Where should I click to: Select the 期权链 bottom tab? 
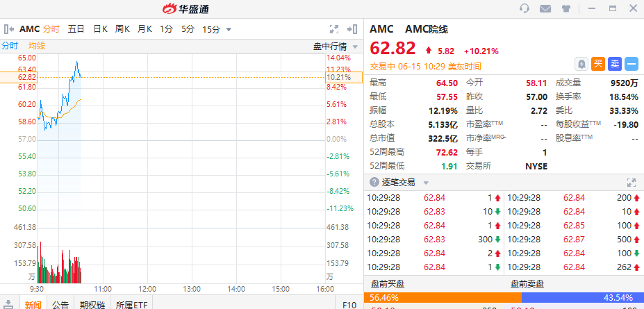pos(92,304)
